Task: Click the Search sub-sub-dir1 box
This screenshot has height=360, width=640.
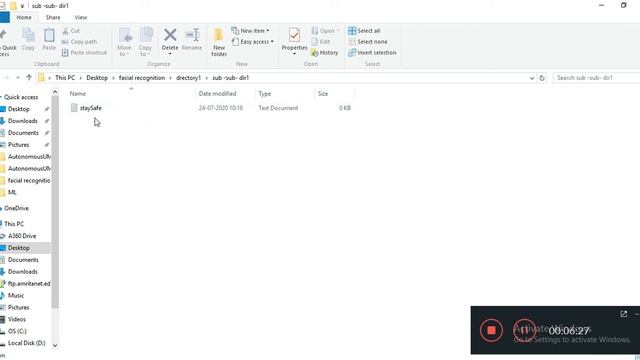Action: 596,78
